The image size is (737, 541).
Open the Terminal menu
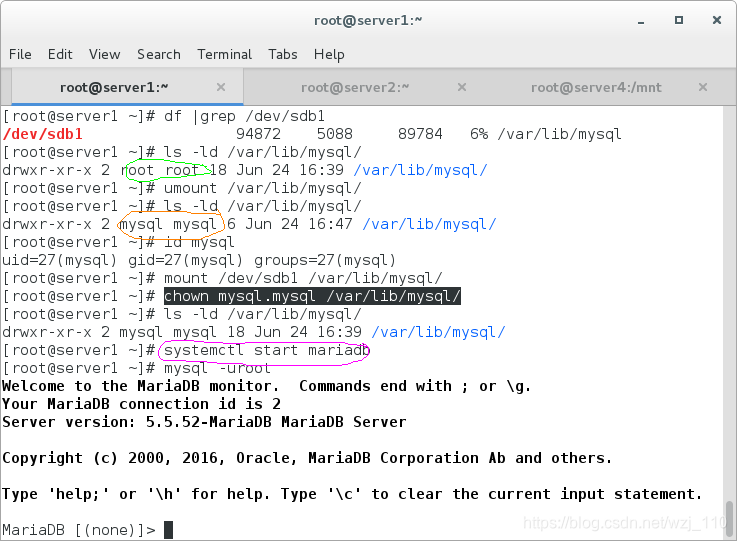point(225,55)
